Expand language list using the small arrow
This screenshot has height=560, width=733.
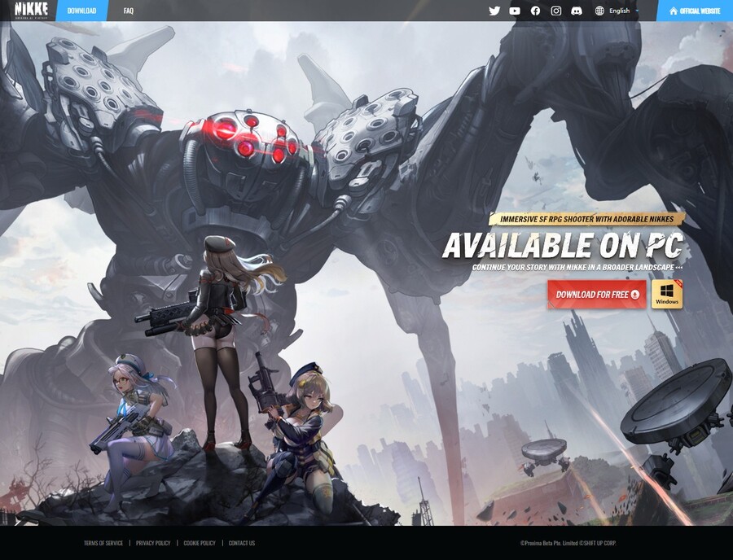(x=637, y=11)
